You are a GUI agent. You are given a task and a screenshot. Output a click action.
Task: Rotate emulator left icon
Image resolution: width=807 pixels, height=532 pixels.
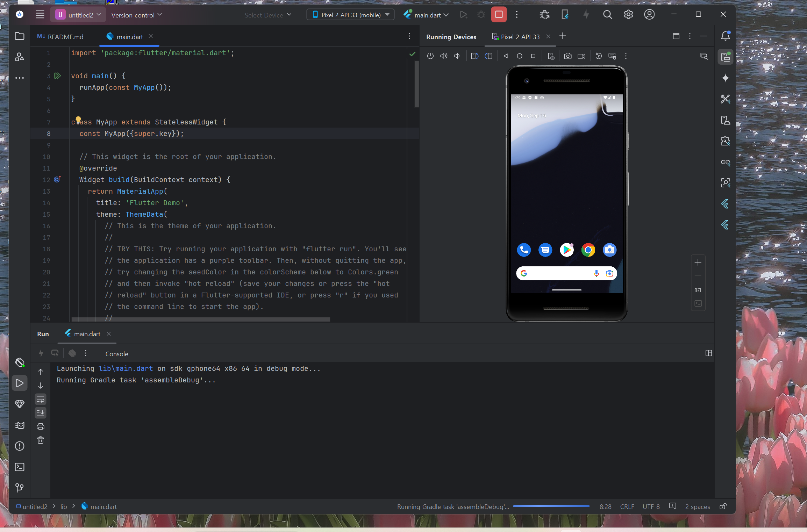coord(474,56)
